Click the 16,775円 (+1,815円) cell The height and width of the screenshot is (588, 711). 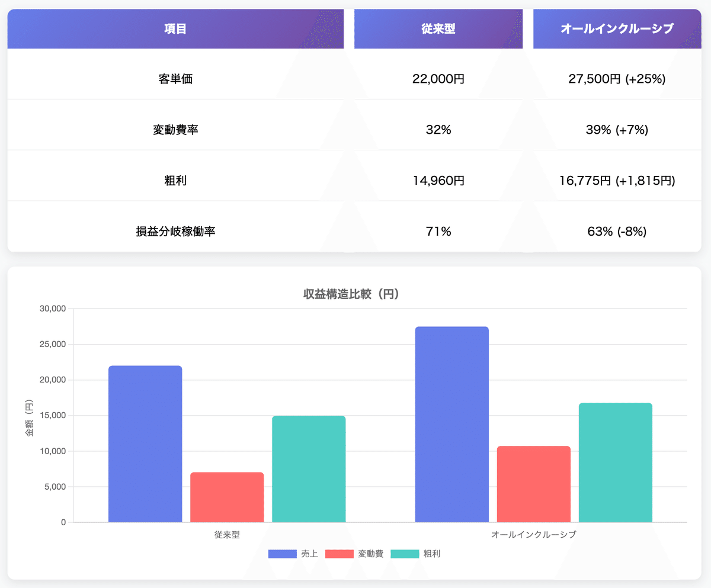point(617,181)
